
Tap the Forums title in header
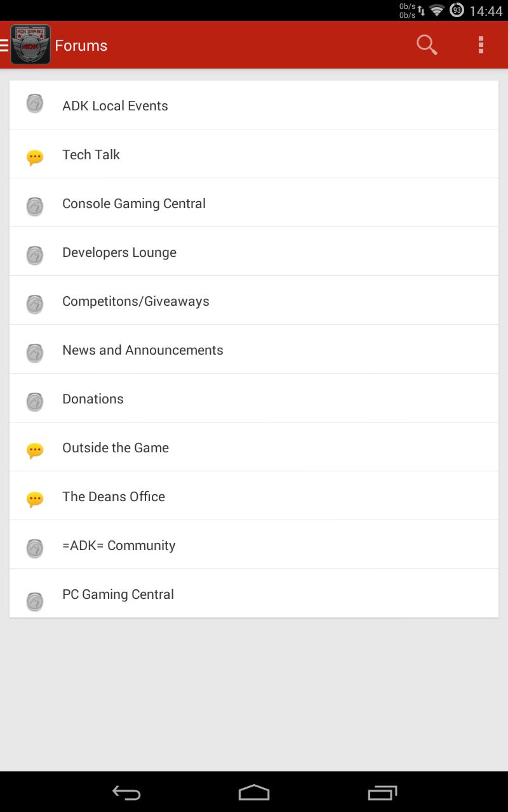click(x=81, y=46)
